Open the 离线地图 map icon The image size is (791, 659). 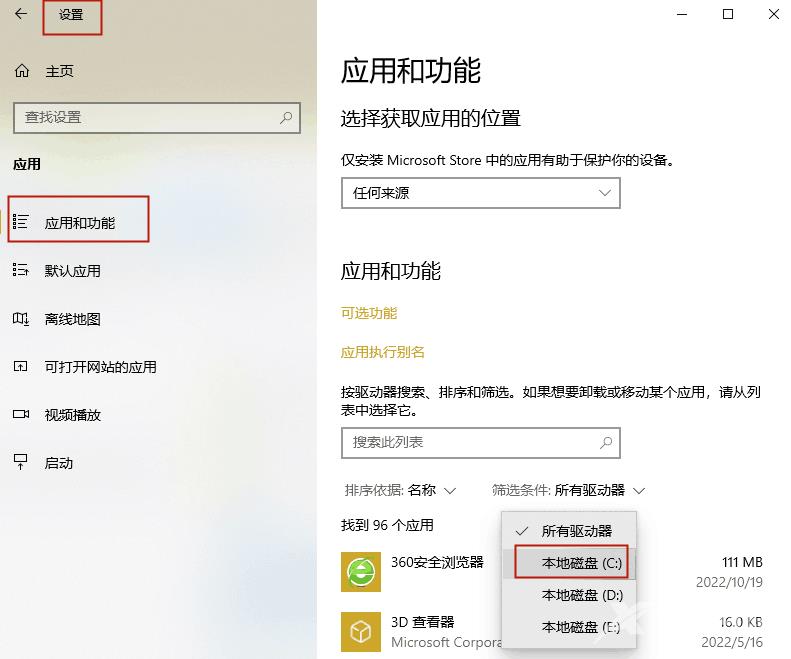pos(21,319)
